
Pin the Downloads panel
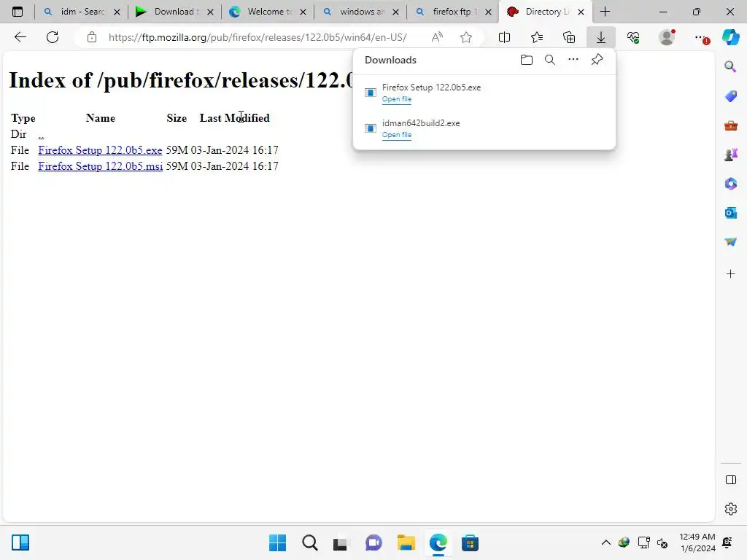tap(597, 60)
